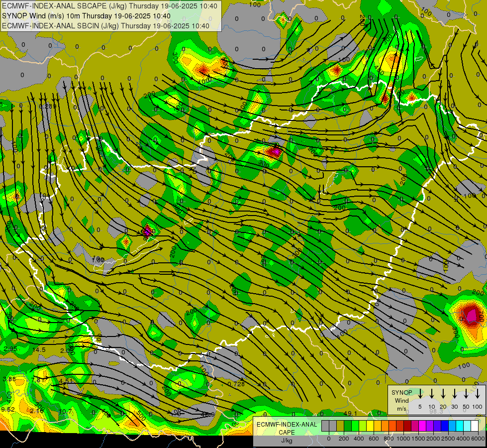Click the 2000 tick label on CAPE scale

pyautogui.click(x=433, y=439)
